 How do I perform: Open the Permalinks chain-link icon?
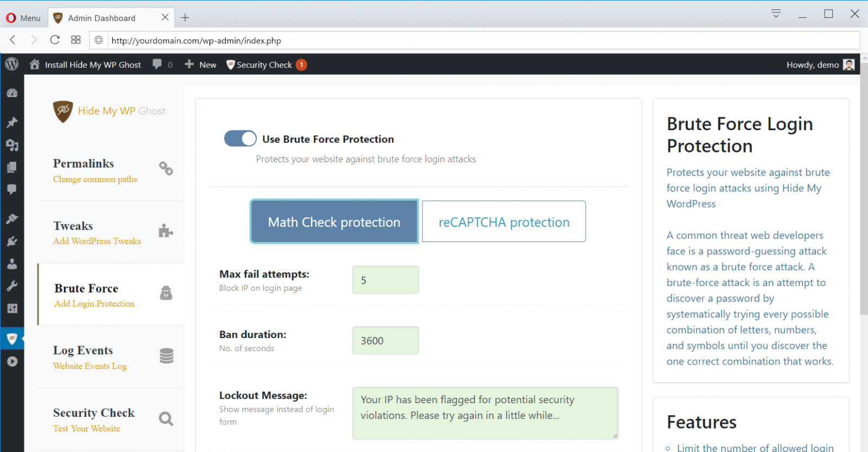click(166, 169)
